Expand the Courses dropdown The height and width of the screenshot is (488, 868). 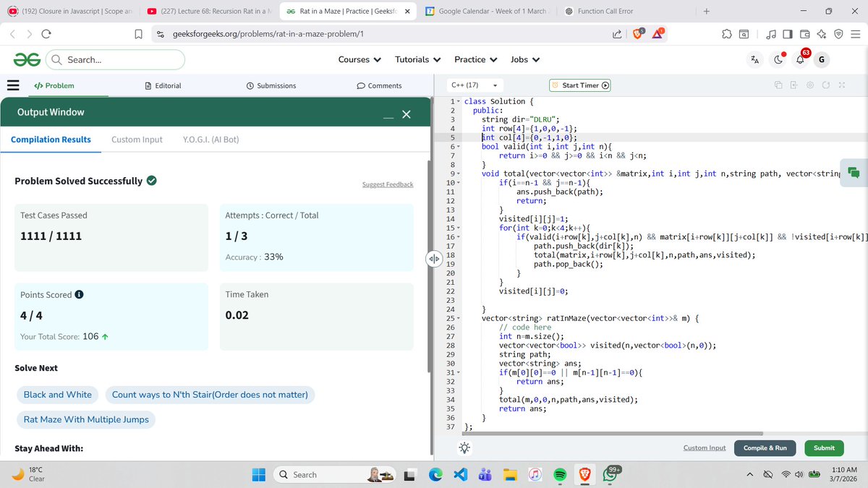coord(359,59)
